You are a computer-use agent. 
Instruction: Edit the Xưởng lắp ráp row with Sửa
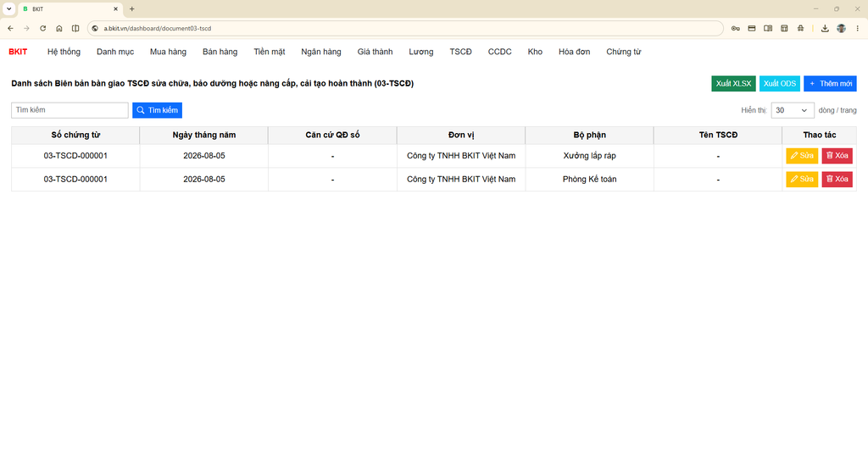802,156
